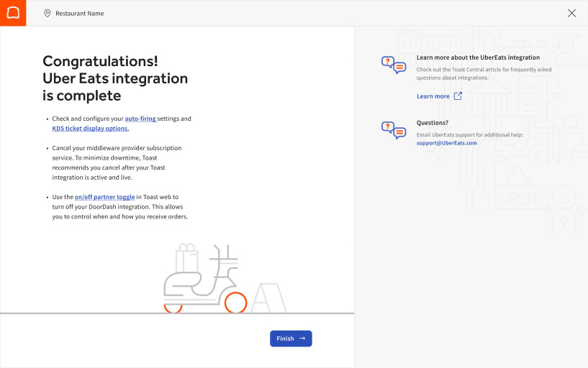Image resolution: width=588 pixels, height=368 pixels.
Task: Close the integration setup screen
Action: point(571,13)
